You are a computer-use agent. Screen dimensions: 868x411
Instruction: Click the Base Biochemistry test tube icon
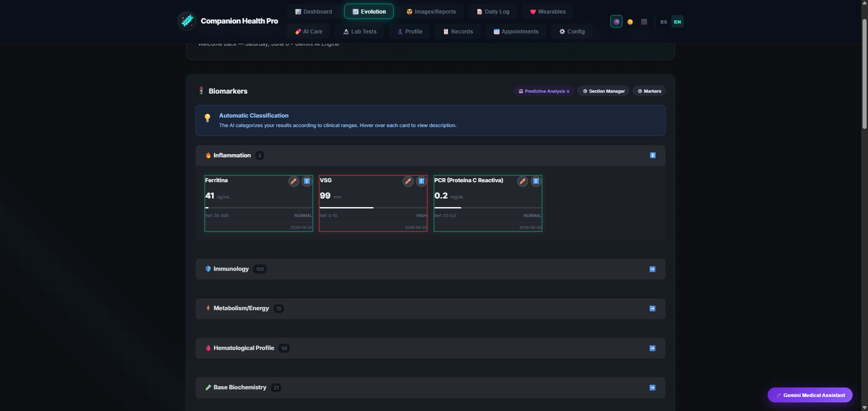tap(208, 387)
